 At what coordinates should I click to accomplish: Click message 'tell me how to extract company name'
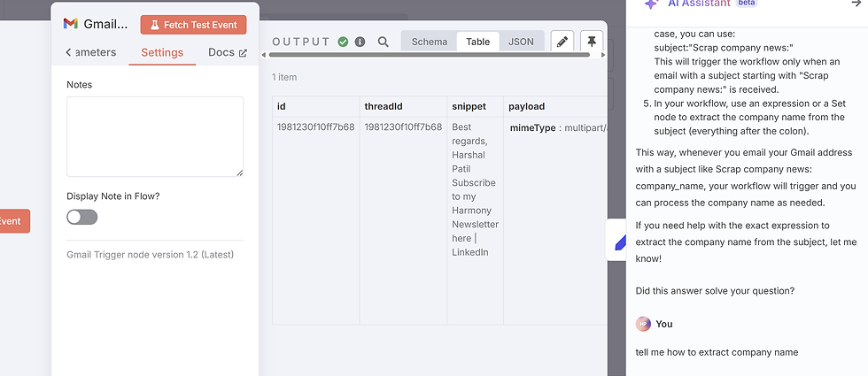click(x=717, y=352)
